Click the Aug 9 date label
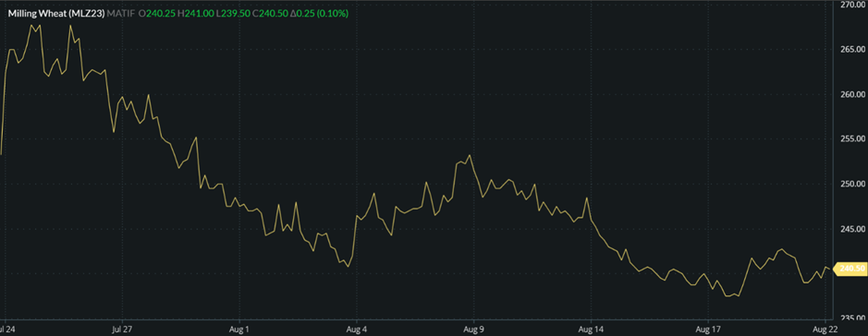 [474, 330]
